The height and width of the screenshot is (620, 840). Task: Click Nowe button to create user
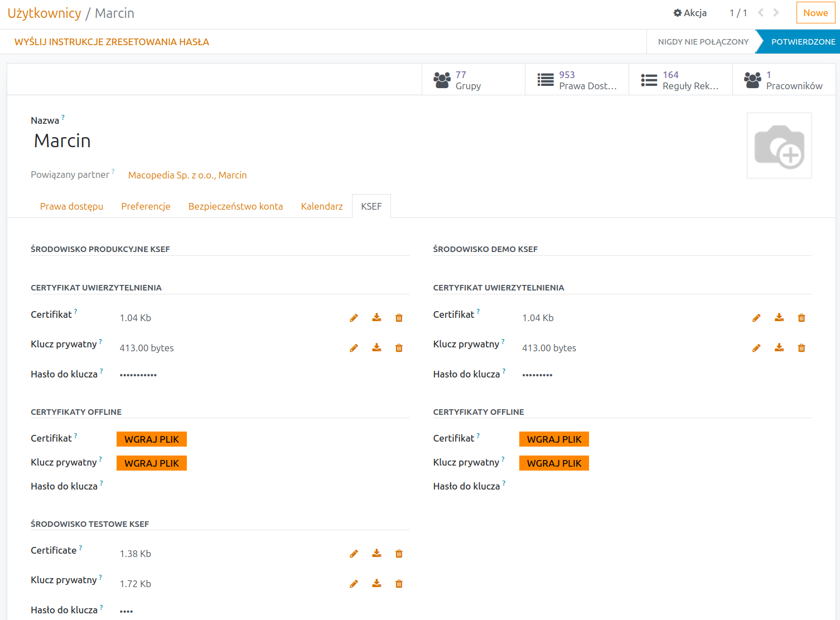(x=815, y=13)
